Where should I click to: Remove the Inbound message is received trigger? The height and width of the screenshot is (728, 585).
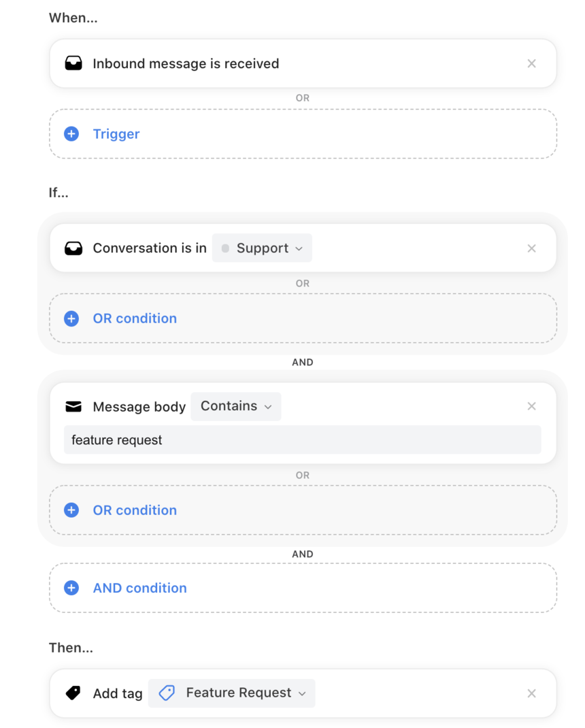click(x=532, y=63)
